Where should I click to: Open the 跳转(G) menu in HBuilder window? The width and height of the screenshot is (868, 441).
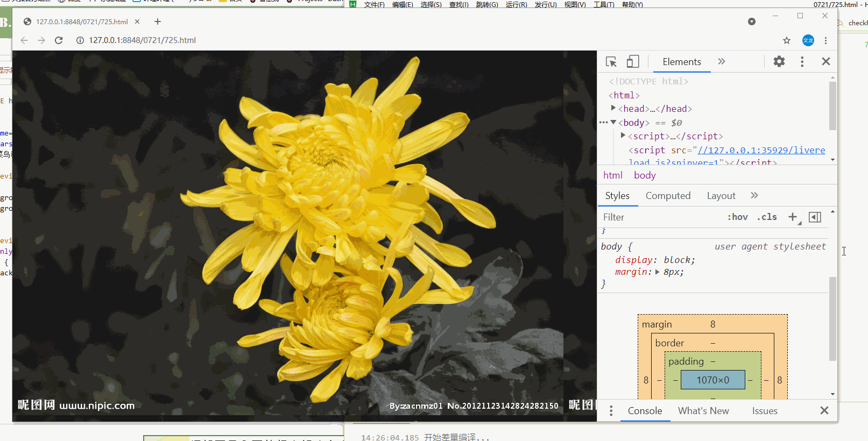pos(487,5)
